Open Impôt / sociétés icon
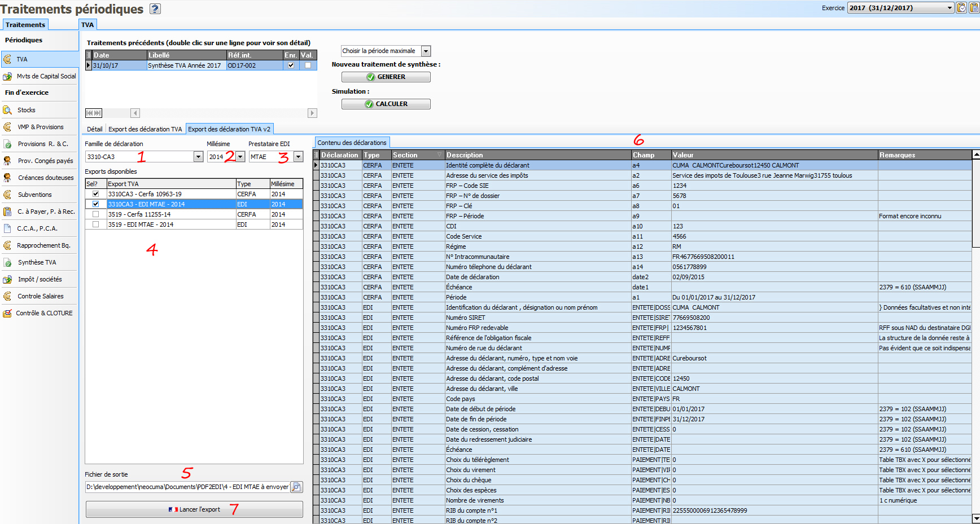 click(7, 279)
